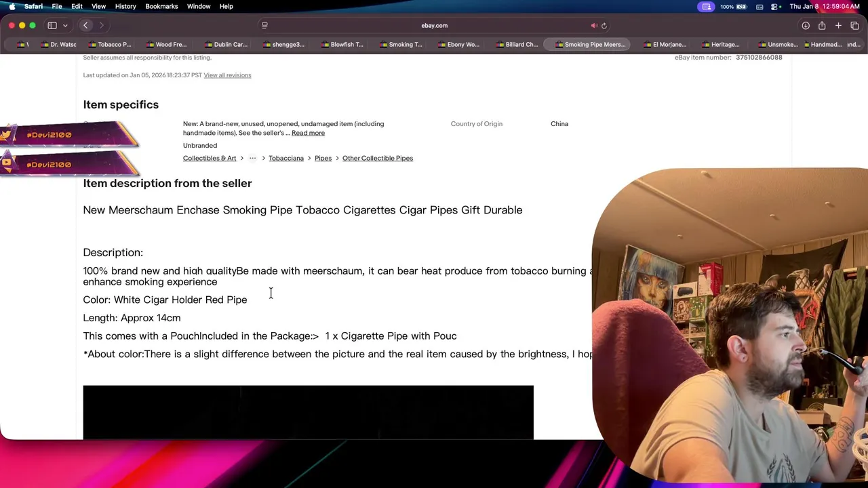Screen dimensions: 868x488
Task: Open the Tobacciana breadcrumb link
Action: (285, 158)
